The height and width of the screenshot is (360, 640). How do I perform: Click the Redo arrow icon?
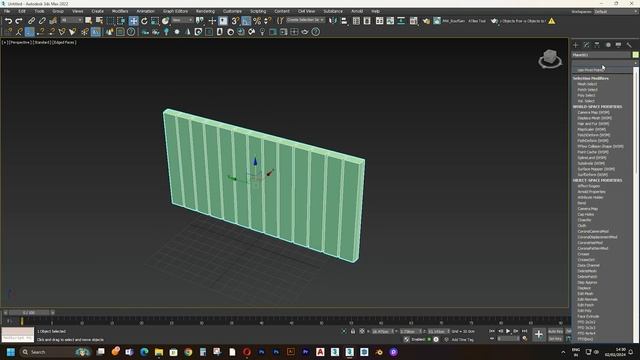(x=19, y=21)
